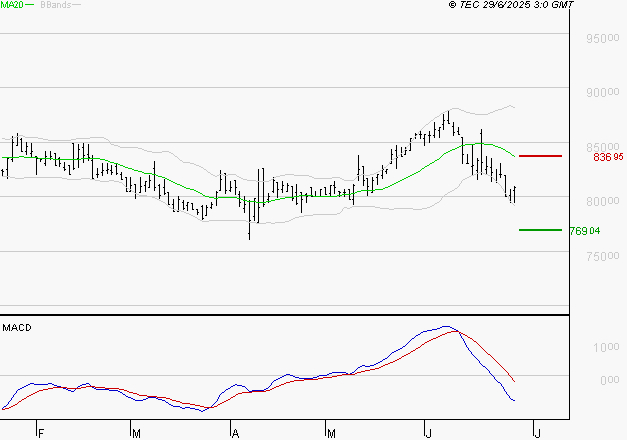Image resolution: width=627 pixels, height=440 pixels.
Task: Click the green 769.04 support value
Action: 585,231
